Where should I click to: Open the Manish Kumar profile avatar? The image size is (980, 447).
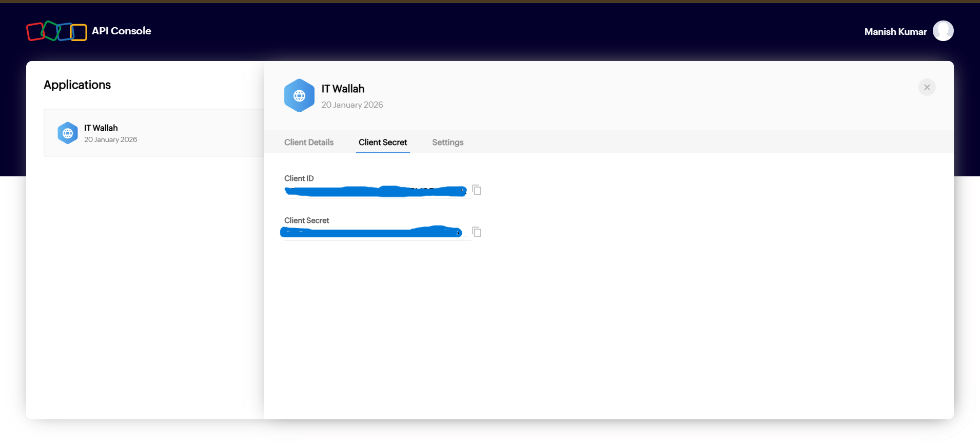pyautogui.click(x=943, y=31)
